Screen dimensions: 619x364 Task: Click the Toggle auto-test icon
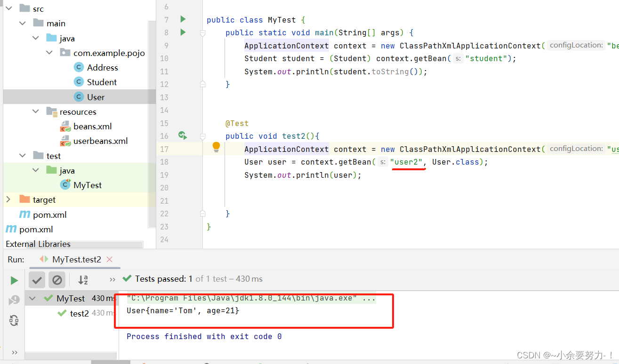coord(14,321)
